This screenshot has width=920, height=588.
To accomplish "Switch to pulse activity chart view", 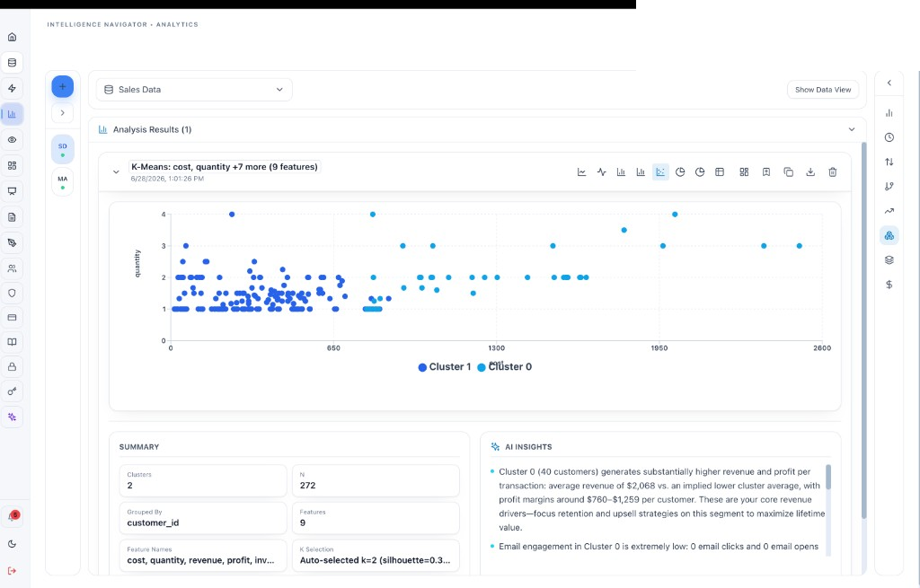I will 601,172.
